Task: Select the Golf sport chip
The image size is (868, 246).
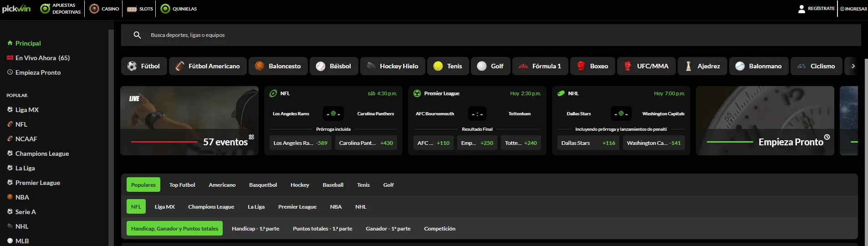Action: 490,66
